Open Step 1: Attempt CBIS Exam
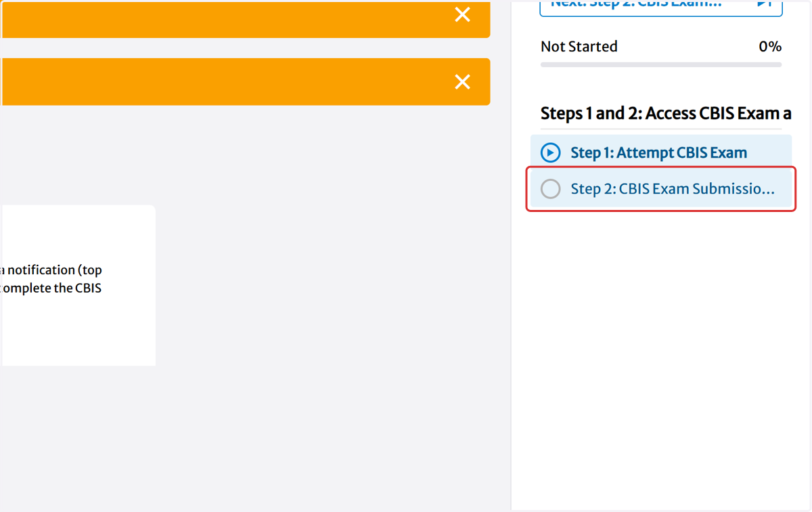 pos(661,152)
